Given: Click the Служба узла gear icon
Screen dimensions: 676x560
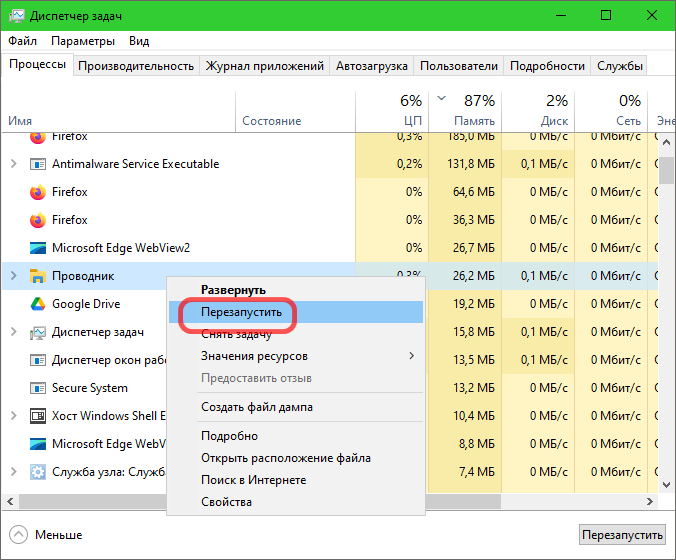Looking at the screenshot, I should [38, 472].
